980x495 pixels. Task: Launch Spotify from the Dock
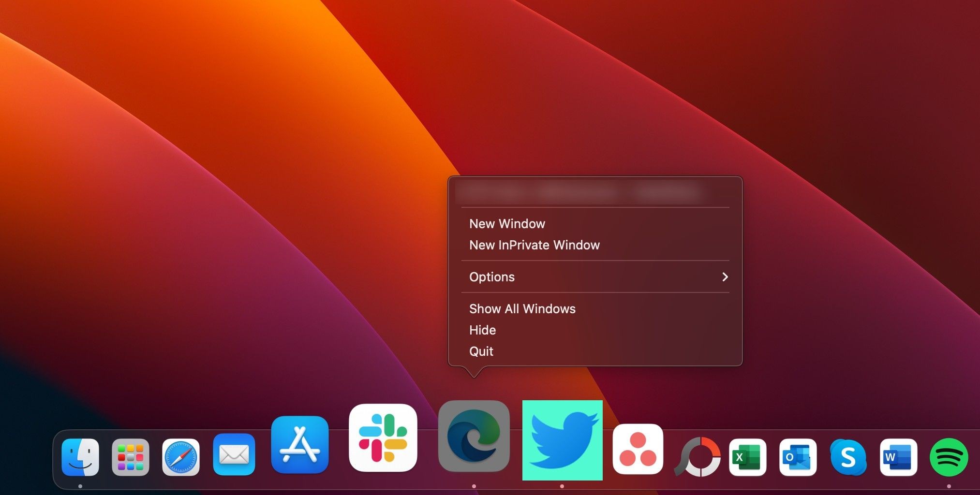pyautogui.click(x=949, y=457)
